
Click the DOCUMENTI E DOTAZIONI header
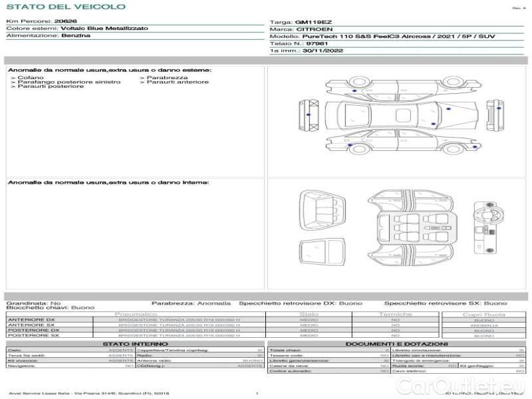(x=396, y=344)
